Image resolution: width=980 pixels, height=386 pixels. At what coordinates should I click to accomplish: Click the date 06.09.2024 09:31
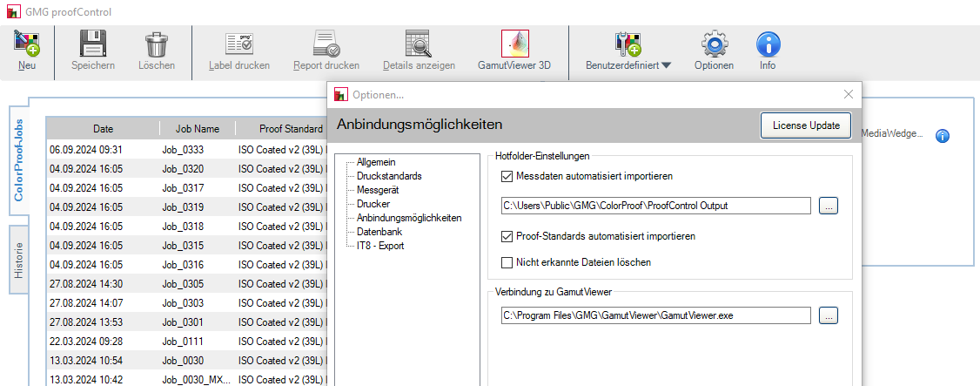point(86,150)
